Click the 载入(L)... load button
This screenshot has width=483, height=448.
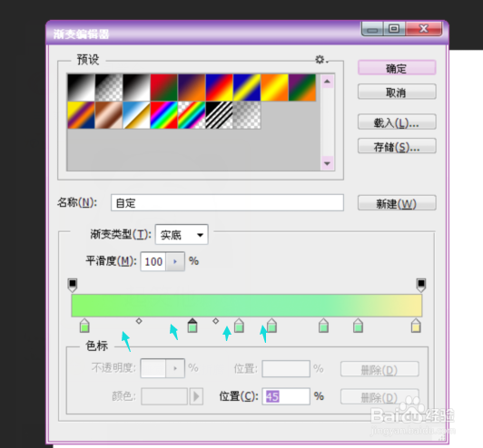pyautogui.click(x=397, y=122)
